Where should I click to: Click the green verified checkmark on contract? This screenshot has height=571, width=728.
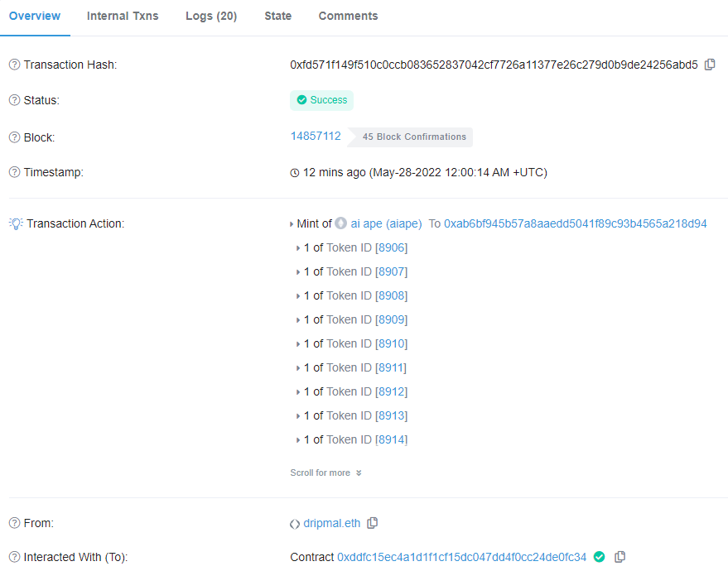click(x=599, y=557)
